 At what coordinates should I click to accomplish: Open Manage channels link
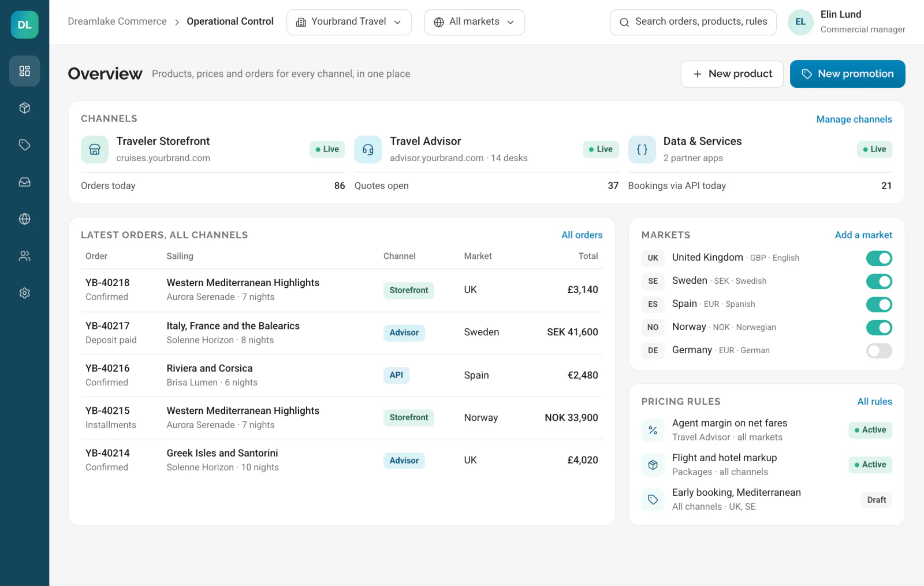854,119
